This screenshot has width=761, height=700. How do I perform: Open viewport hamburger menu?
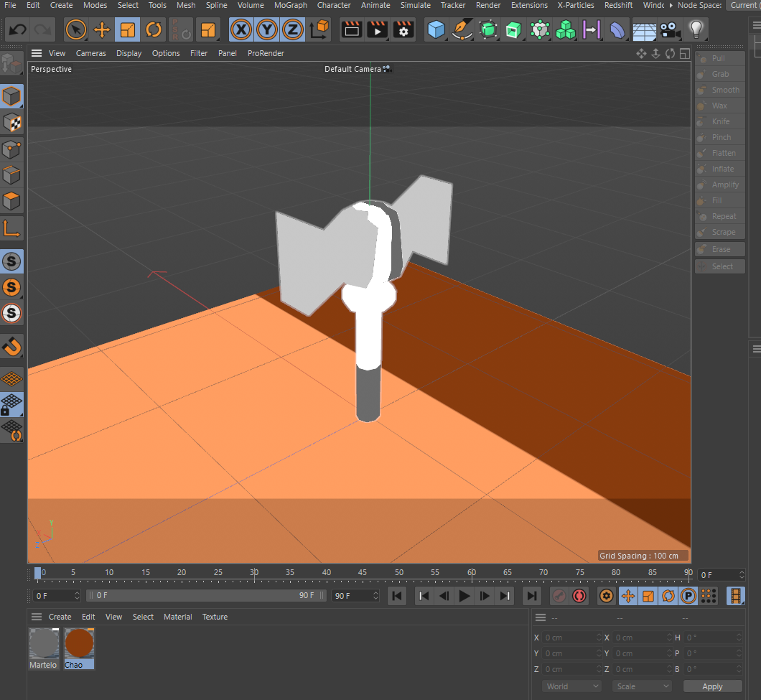[37, 53]
